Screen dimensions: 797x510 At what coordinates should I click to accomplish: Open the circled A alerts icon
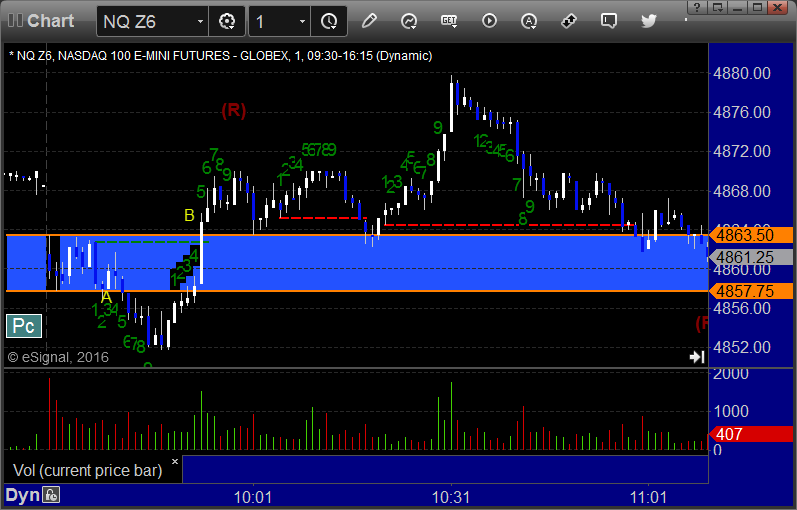529,21
